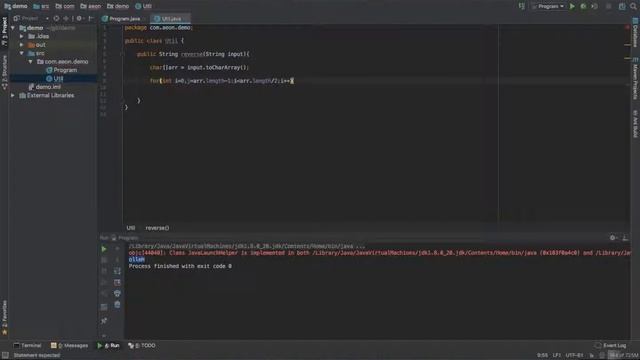
Task: Select demo.iml file in project tree
Action: 45,87
